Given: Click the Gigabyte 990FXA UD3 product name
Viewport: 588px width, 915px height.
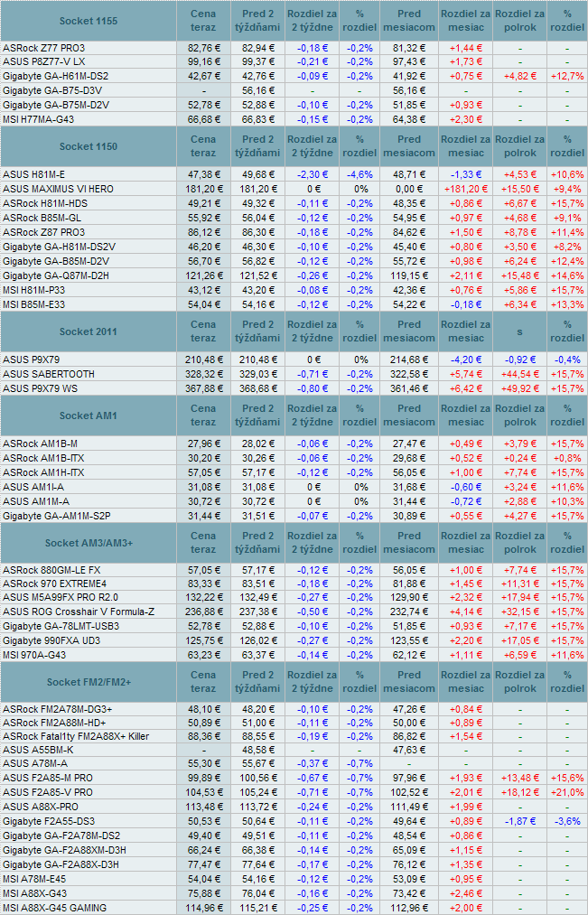Looking at the screenshot, I should [52, 640].
